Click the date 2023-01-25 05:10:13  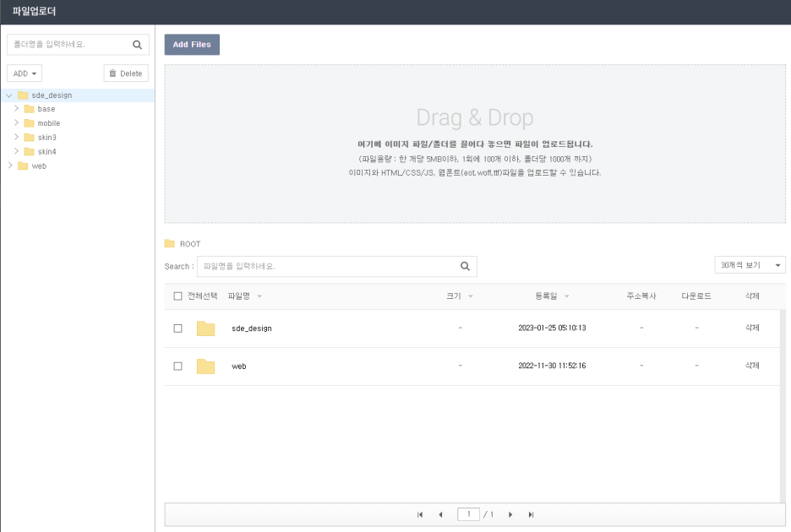point(552,328)
